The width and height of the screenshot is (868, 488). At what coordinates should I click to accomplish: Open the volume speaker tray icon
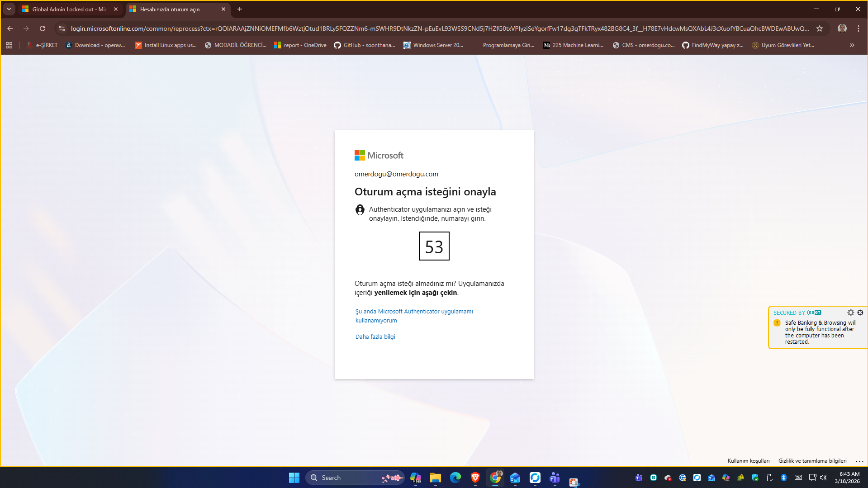pos(823,478)
